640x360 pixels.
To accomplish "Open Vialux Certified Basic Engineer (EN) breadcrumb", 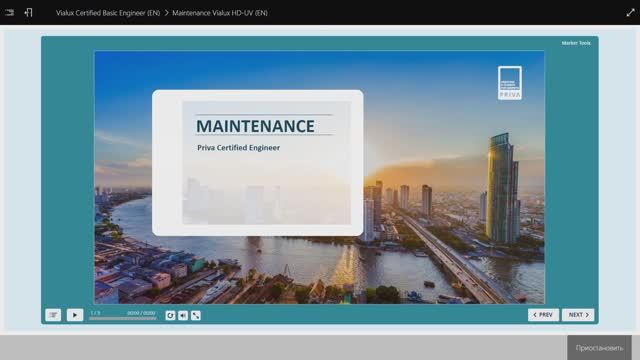I will coord(108,13).
